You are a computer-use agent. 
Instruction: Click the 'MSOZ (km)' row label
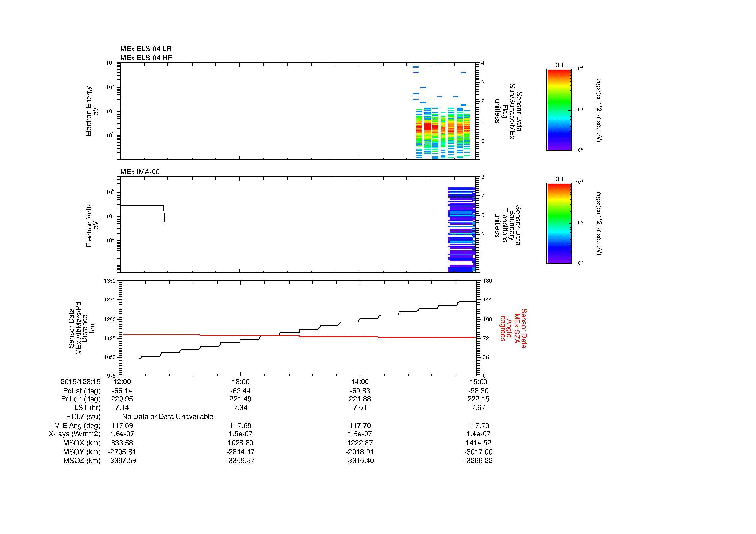click(x=82, y=461)
